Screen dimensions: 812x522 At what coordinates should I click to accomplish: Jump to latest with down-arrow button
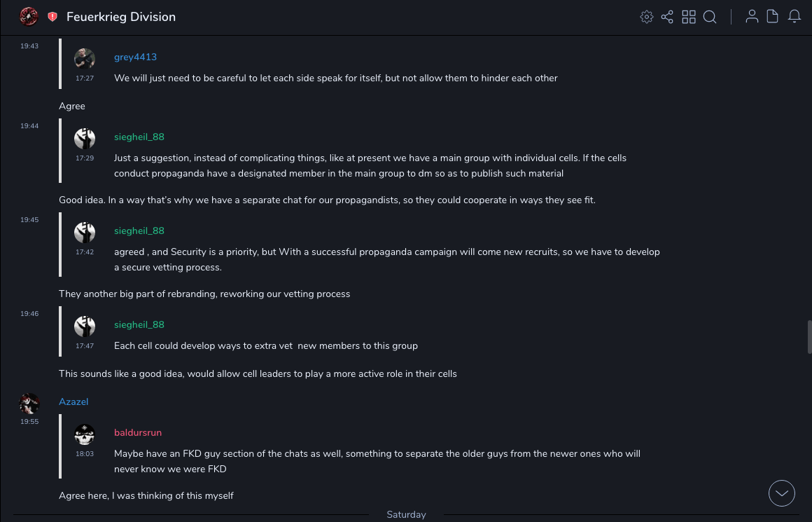click(x=782, y=493)
